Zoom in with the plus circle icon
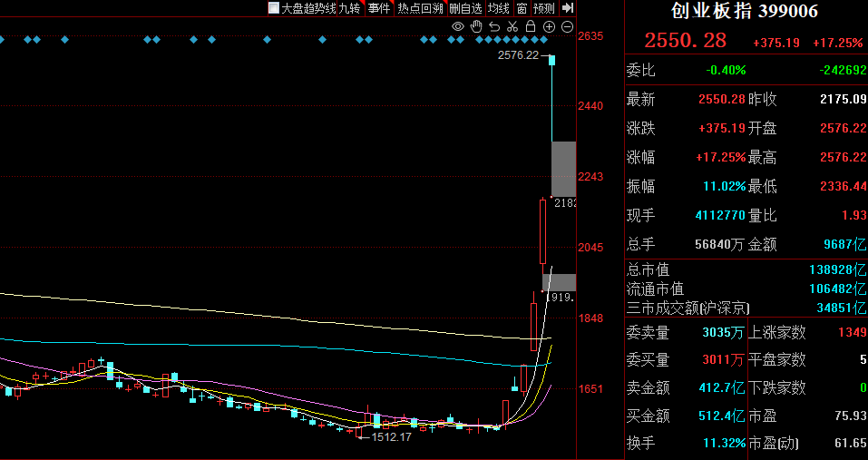The height and width of the screenshot is (460, 868). tap(549, 26)
